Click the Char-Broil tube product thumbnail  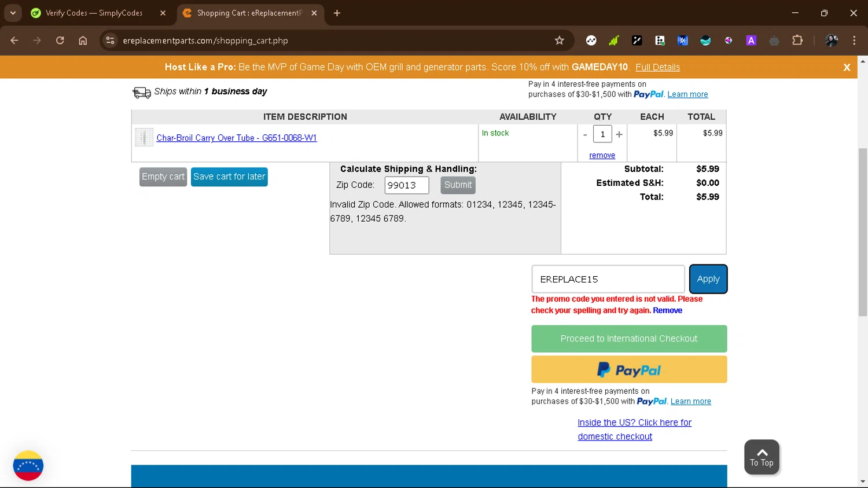[144, 137]
